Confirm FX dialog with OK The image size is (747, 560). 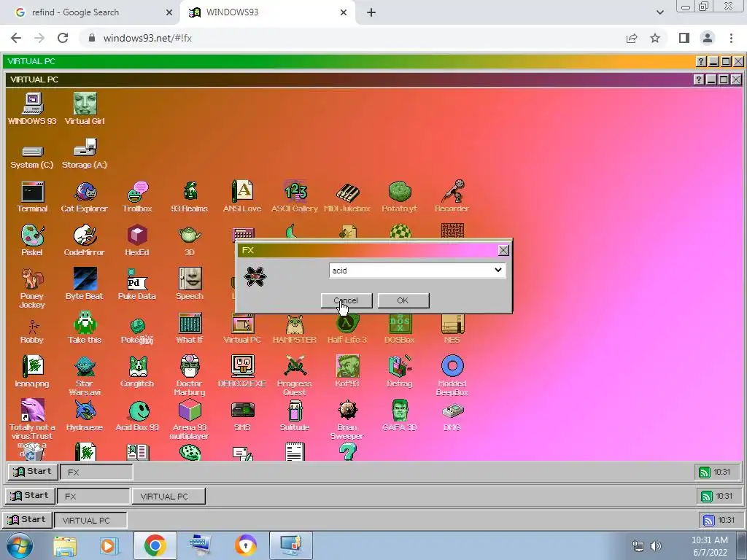(403, 300)
